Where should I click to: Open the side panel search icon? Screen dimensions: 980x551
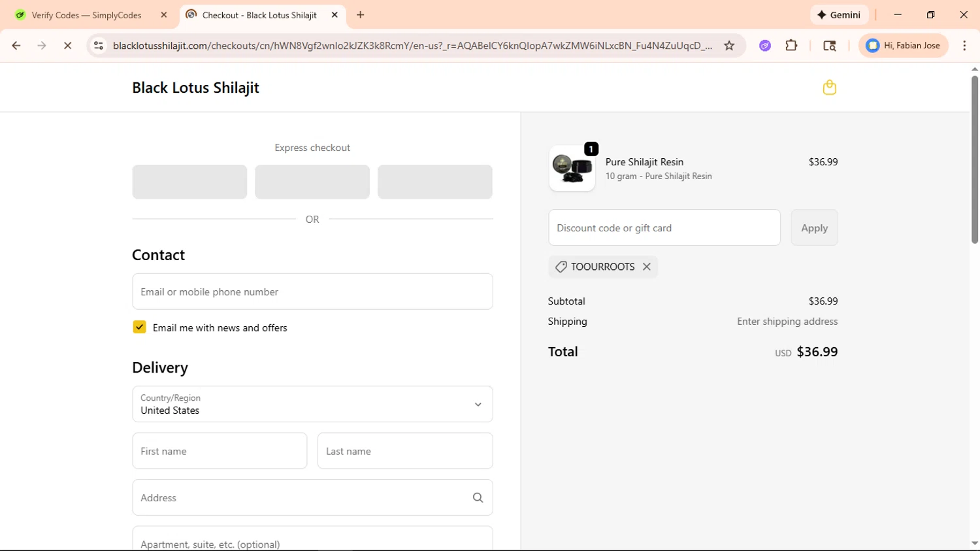(x=829, y=46)
